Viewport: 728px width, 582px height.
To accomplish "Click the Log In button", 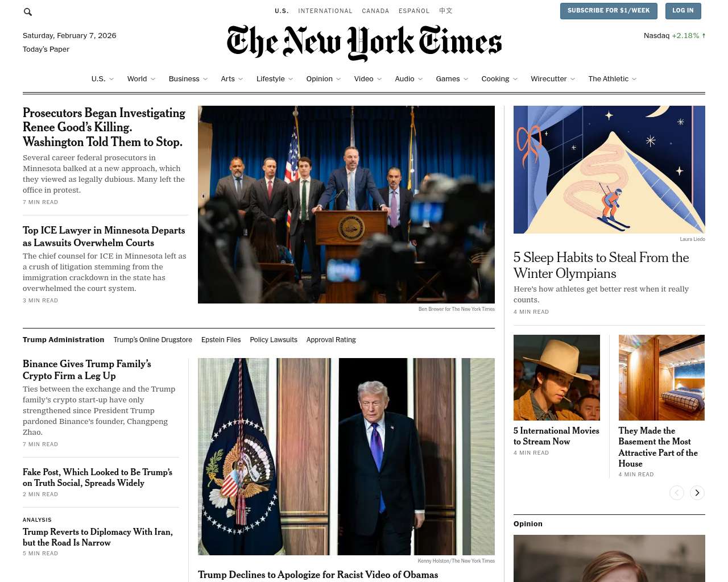I will 682,11.
